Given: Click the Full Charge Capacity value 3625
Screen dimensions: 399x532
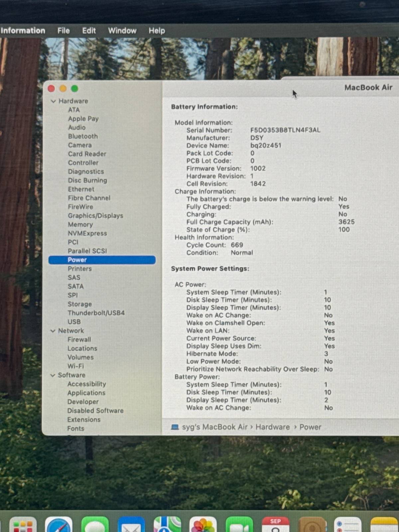Looking at the screenshot, I should click(346, 222).
